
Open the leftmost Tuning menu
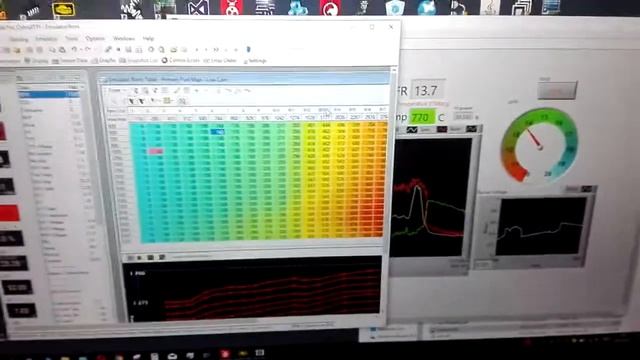[19, 39]
